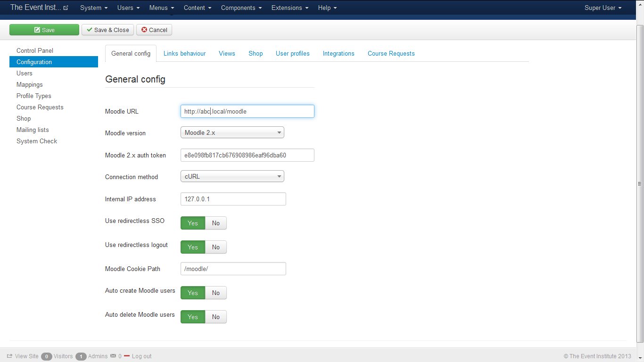Click the Visitors count badge
The height and width of the screenshot is (362, 644).
coord(46,356)
